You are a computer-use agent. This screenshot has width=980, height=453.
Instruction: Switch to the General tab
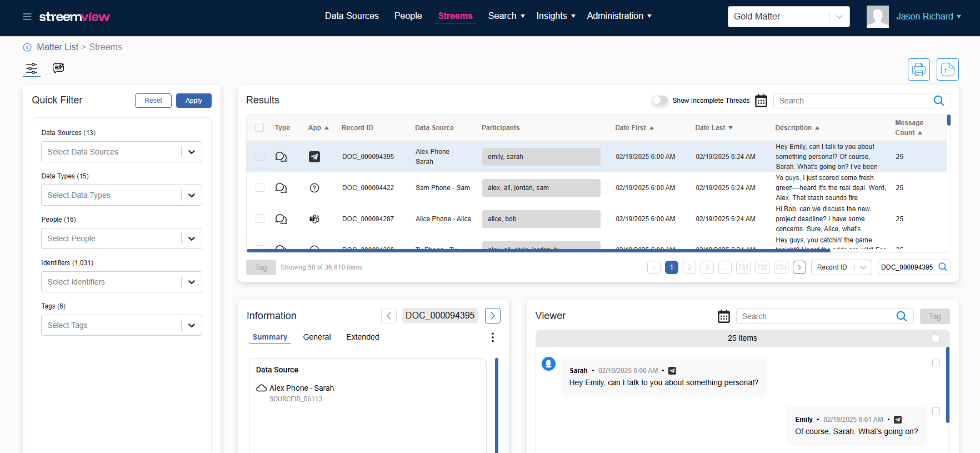pyautogui.click(x=317, y=337)
